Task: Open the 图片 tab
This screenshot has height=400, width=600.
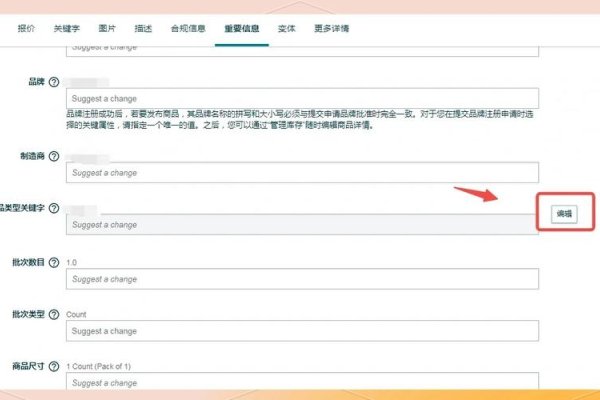Action: [x=107, y=28]
